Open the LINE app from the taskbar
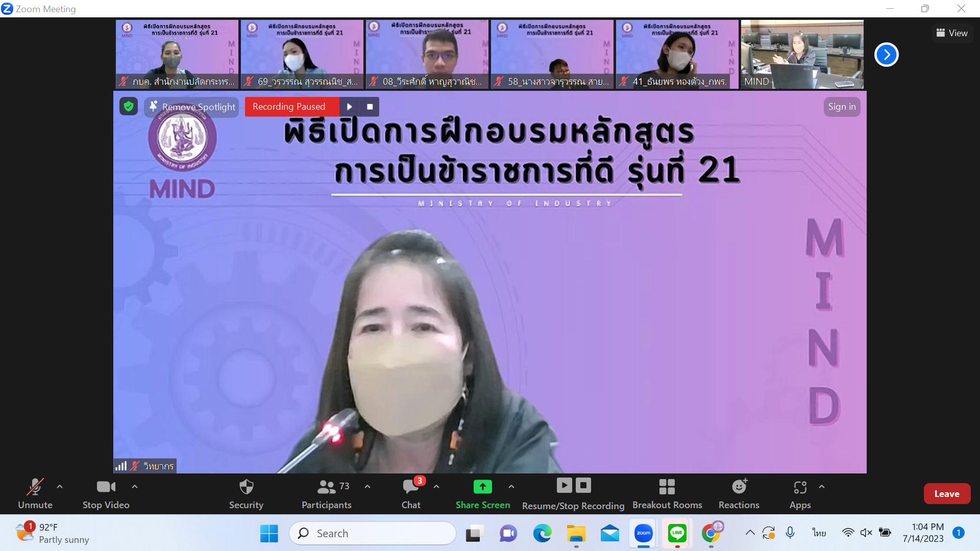Screen dimensions: 980x551 pos(677,533)
